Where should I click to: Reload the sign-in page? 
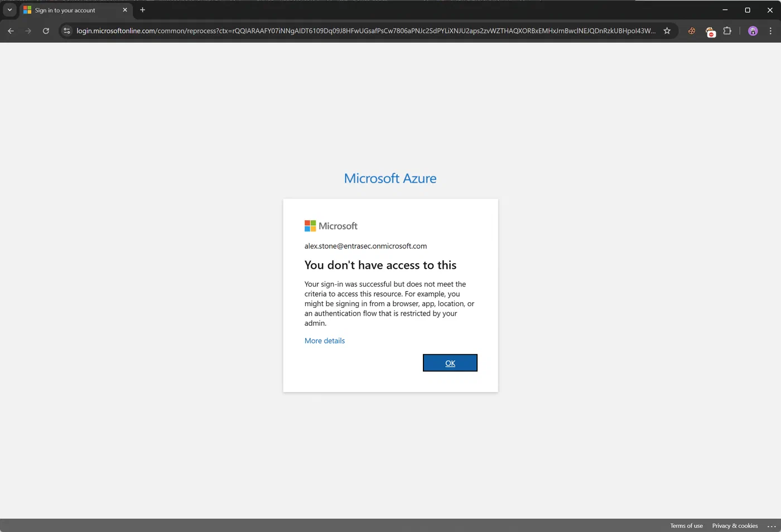click(x=46, y=31)
